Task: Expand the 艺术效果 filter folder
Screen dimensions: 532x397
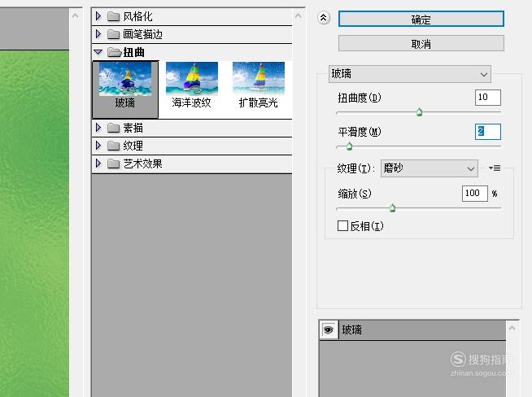Action: click(98, 164)
